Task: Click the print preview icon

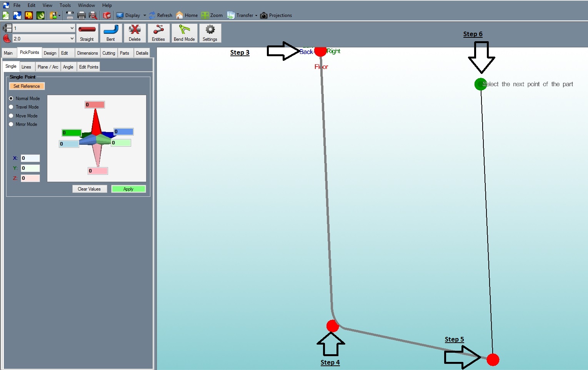Action: coord(93,15)
